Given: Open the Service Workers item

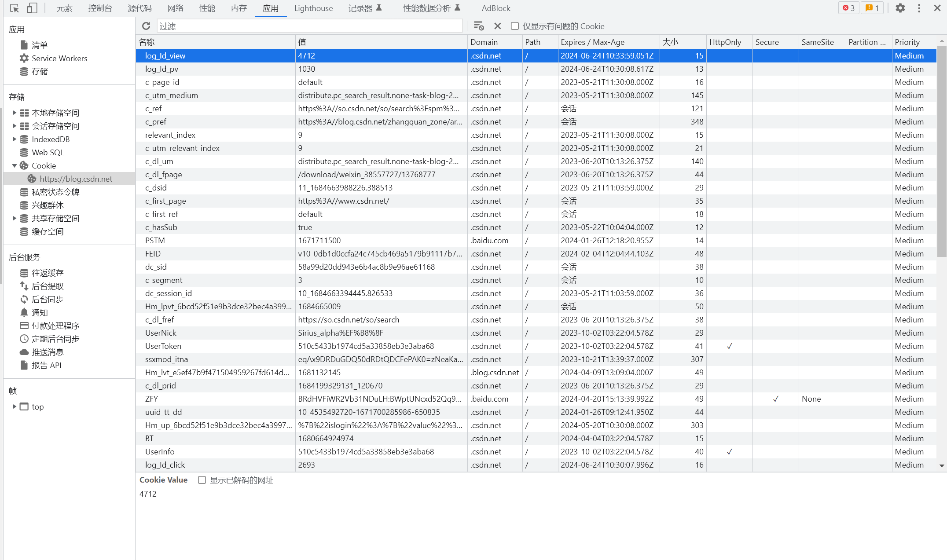Looking at the screenshot, I should click(59, 58).
